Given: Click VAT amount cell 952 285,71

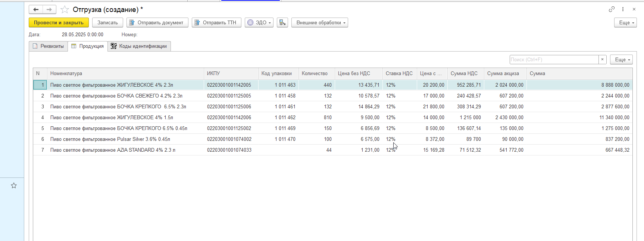Looking at the screenshot, I should click(466, 85).
